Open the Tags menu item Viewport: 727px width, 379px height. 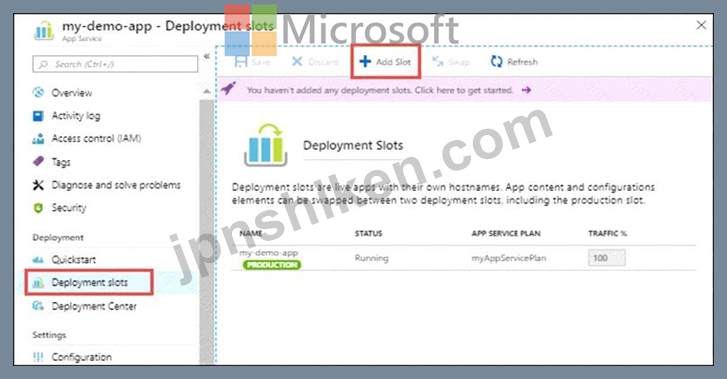tap(61, 162)
